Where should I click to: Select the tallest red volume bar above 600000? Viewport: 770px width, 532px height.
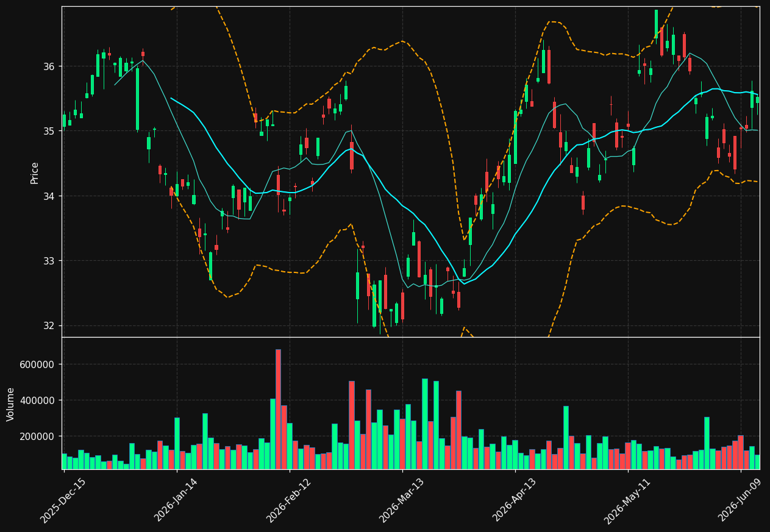click(x=278, y=409)
